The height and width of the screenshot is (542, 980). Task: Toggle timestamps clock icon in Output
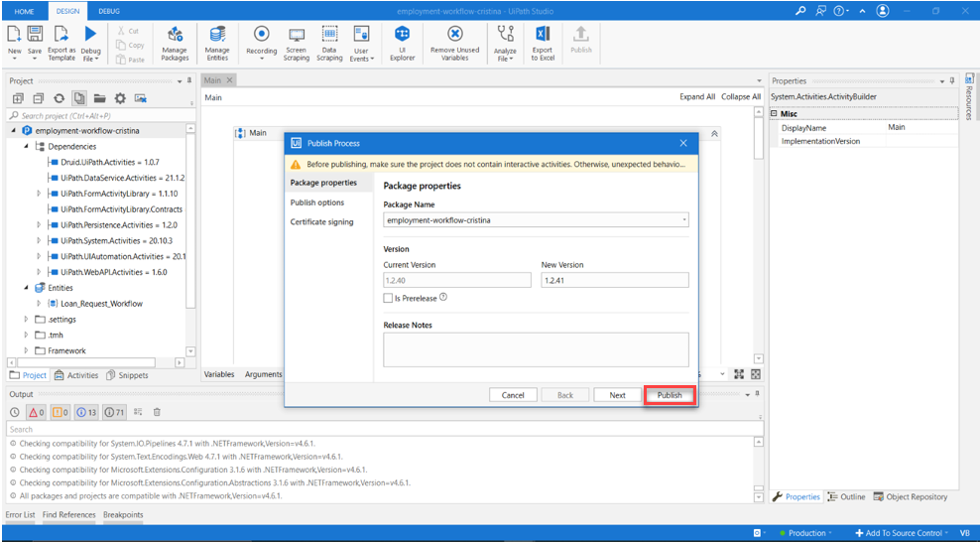pyautogui.click(x=15, y=412)
